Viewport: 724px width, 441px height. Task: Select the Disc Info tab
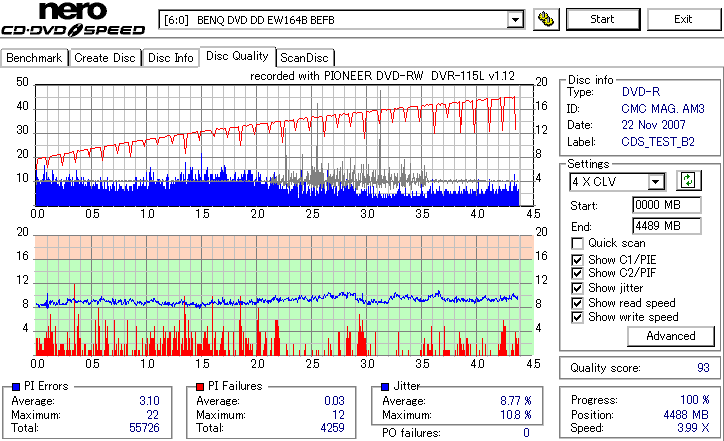coord(170,58)
